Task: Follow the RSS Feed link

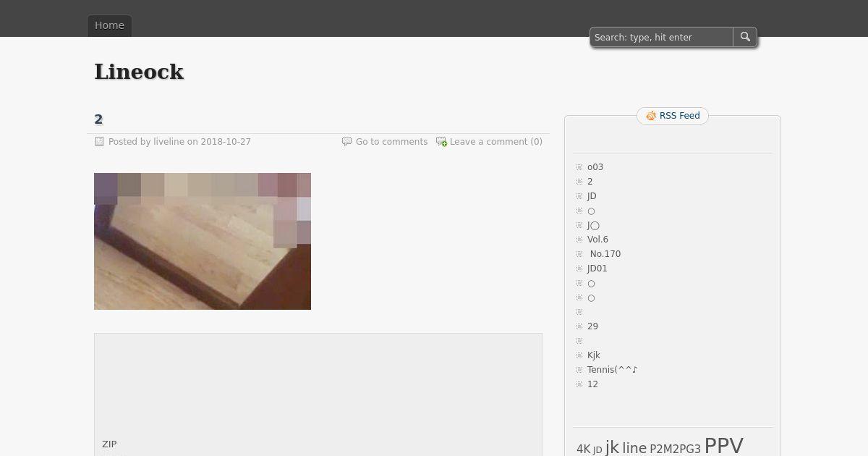Action: (680, 116)
